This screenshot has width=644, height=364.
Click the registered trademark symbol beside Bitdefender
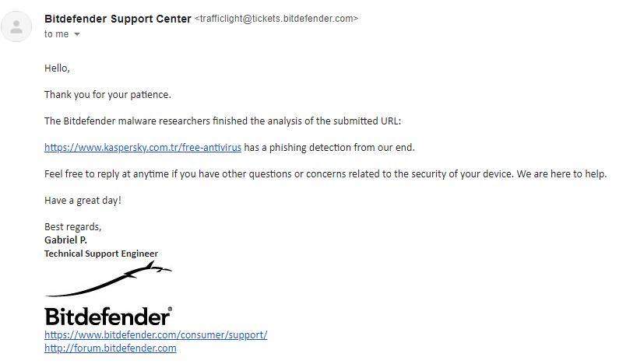[x=170, y=310]
